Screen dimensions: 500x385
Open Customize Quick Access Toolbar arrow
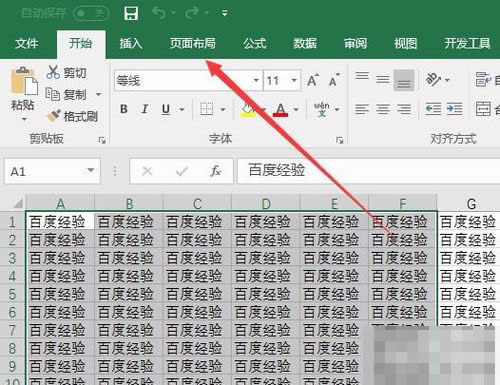(x=225, y=13)
